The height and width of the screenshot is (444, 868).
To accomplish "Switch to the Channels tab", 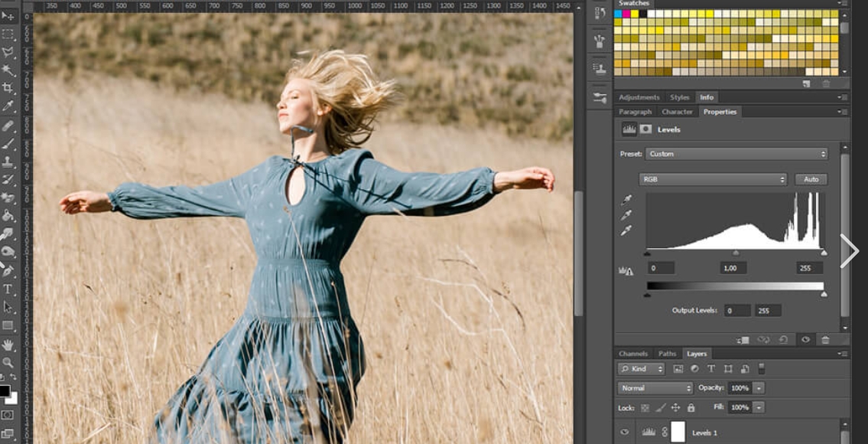I will (x=632, y=353).
